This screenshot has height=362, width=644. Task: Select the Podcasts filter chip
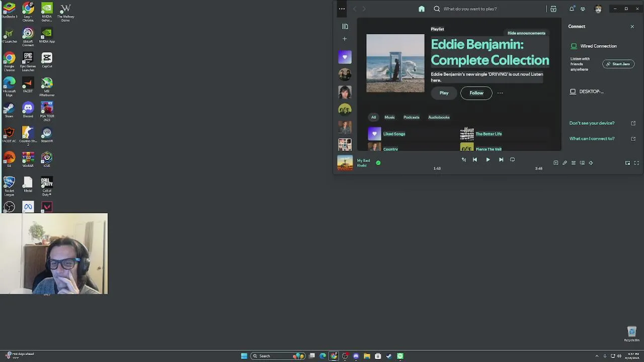[412, 117]
